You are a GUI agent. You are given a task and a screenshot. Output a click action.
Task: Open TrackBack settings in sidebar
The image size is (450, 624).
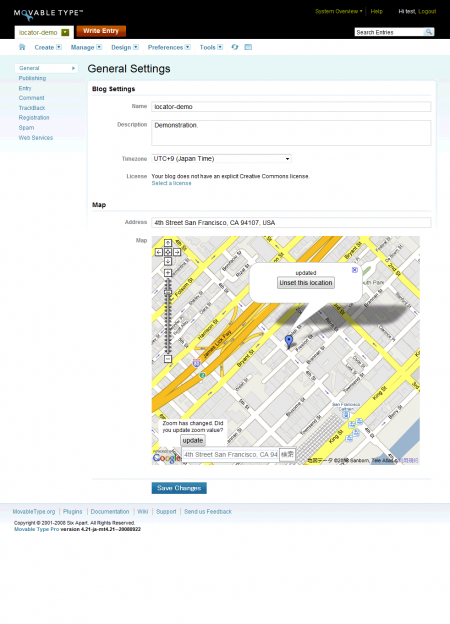click(32, 108)
